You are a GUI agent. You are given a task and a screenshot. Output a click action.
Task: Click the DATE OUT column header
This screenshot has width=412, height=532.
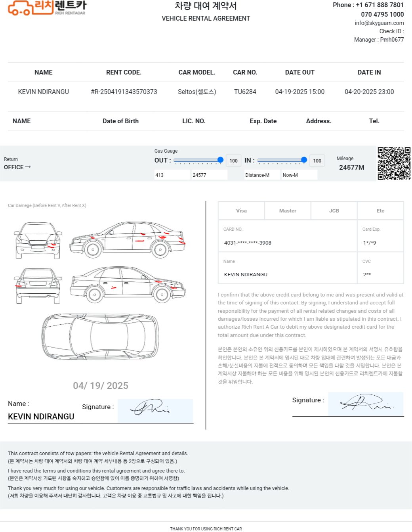click(300, 72)
